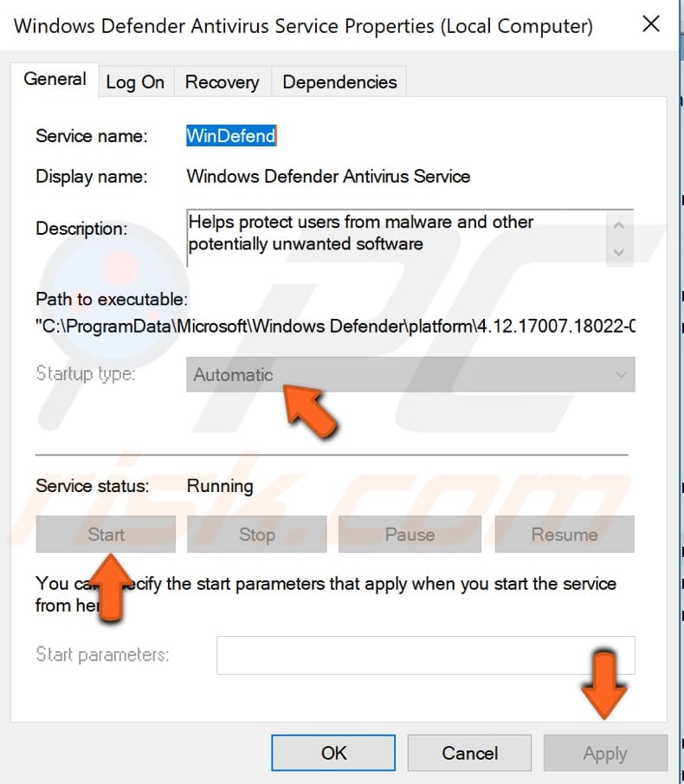Switch to the Log On tab
The width and height of the screenshot is (684, 784).
pyautogui.click(x=135, y=81)
